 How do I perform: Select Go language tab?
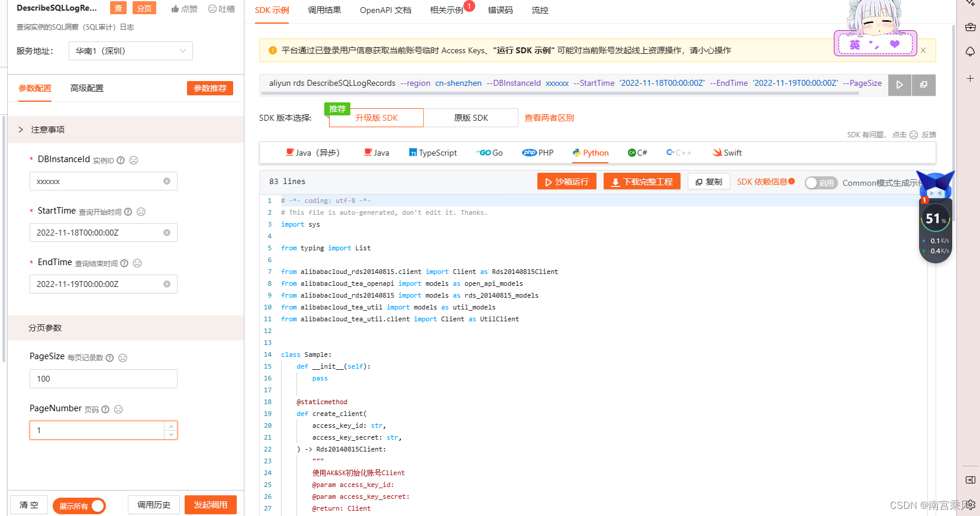489,153
